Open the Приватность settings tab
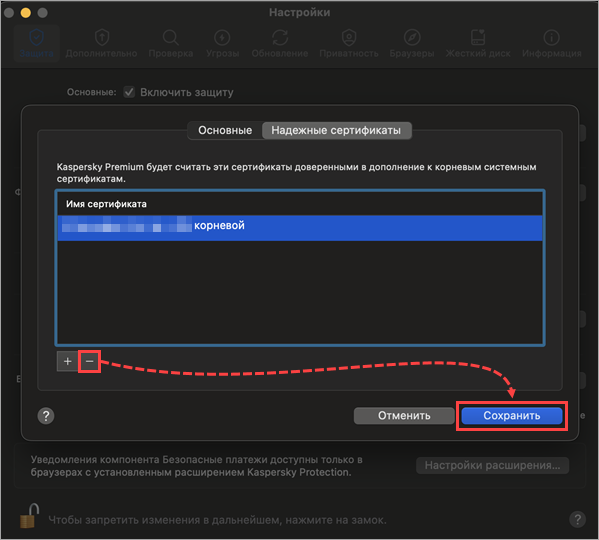 point(349,44)
